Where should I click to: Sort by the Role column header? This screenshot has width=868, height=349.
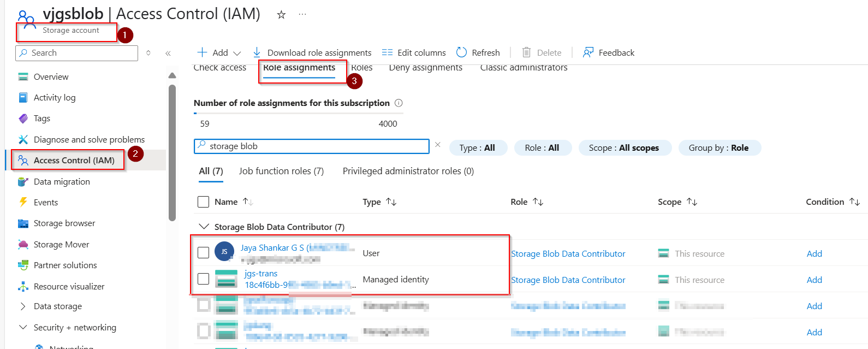pyautogui.click(x=527, y=202)
